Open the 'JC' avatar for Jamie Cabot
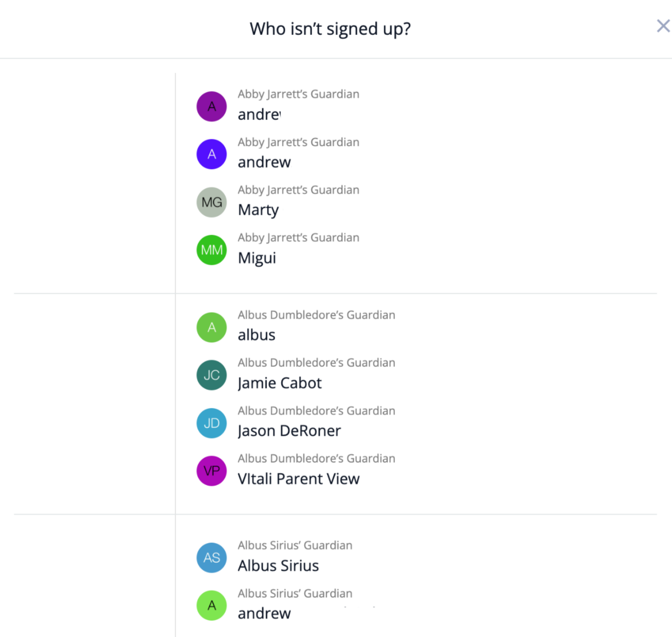 (212, 375)
